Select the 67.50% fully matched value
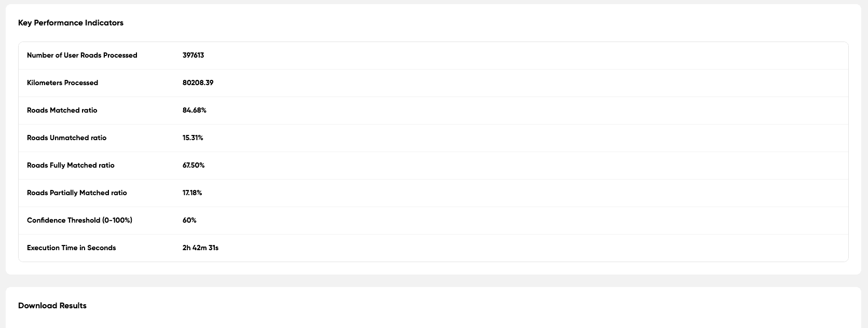868x328 pixels. pyautogui.click(x=194, y=166)
